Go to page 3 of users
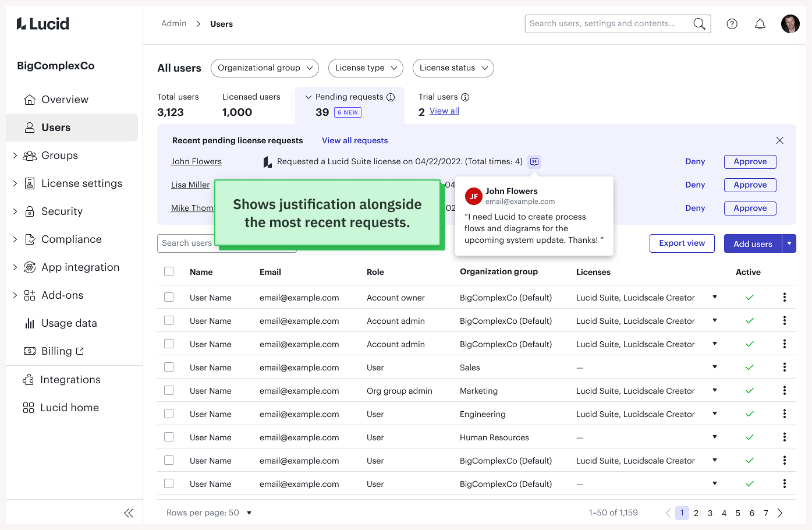This screenshot has width=812, height=530. (710, 513)
